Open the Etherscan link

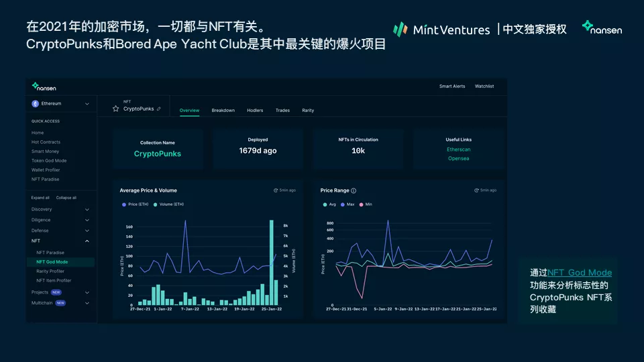[x=458, y=149]
